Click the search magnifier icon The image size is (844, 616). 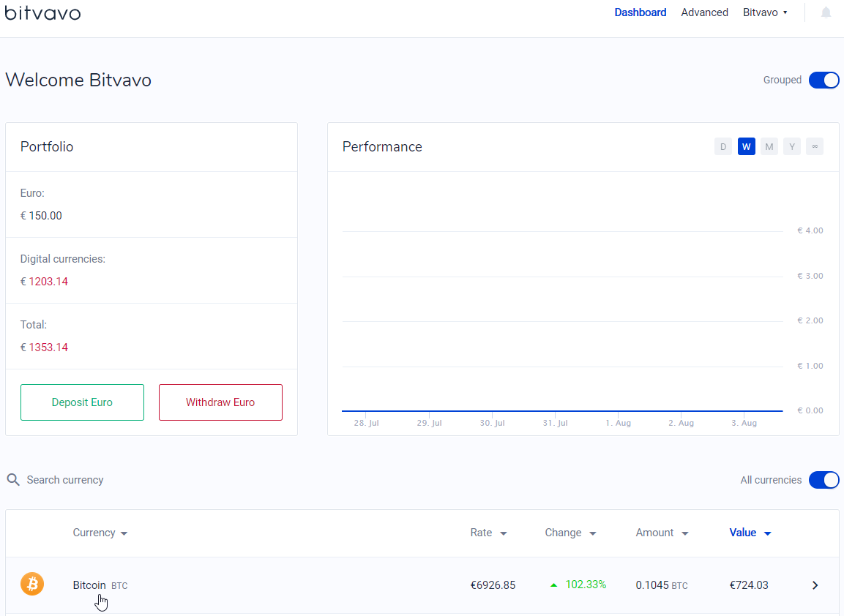(x=13, y=480)
